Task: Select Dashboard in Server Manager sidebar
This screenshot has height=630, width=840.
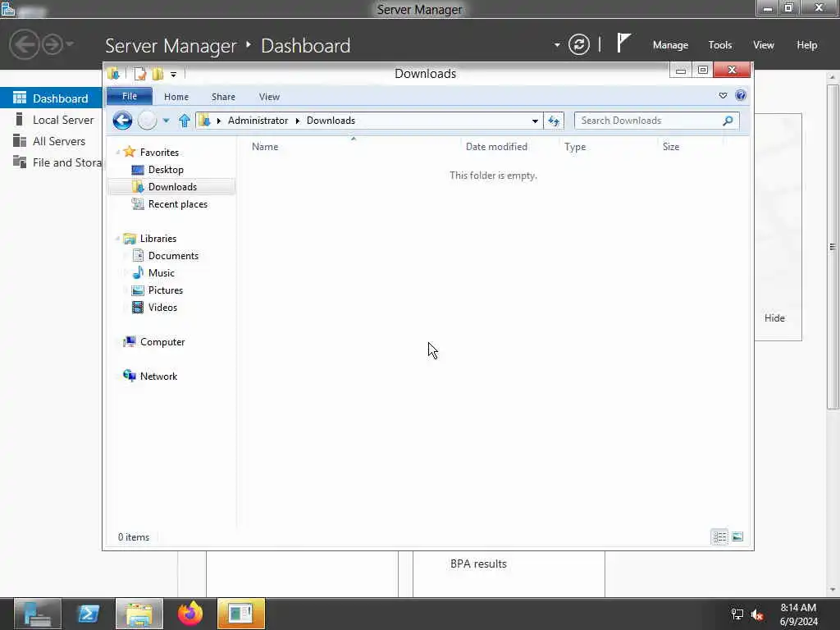Action: tap(51, 98)
